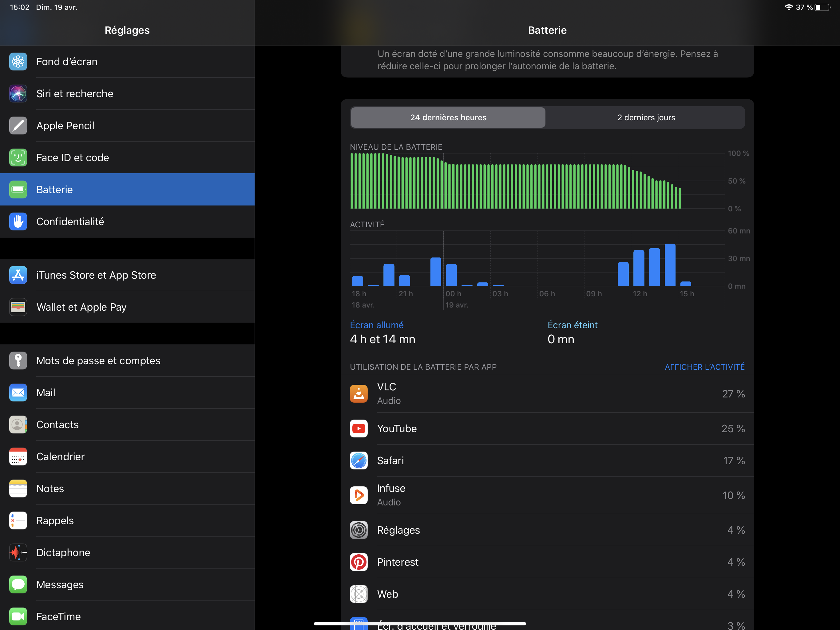Tap AFFICHER L'ACTIVITÉ link

click(704, 367)
